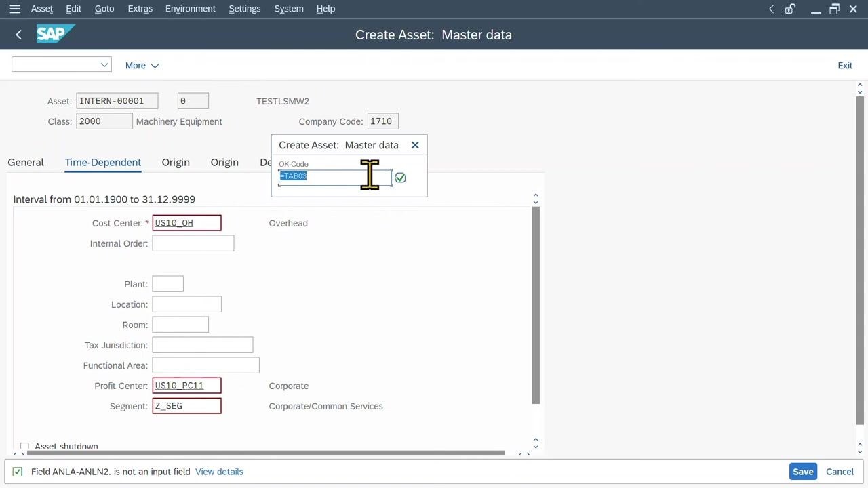
Task: Open the Goto menu
Action: pos(104,9)
